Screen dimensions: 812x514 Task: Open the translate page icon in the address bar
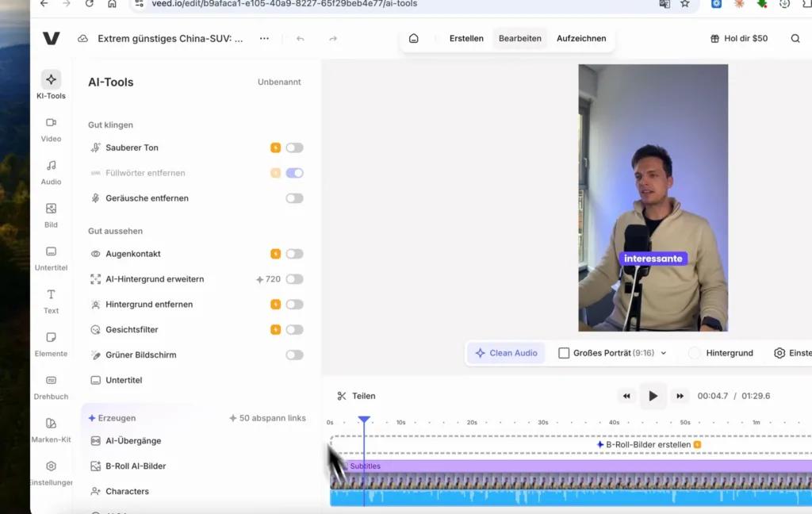665,4
